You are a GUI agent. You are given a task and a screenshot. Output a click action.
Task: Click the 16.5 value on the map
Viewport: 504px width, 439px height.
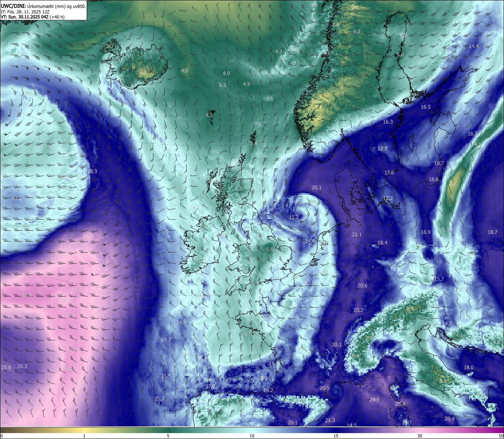pos(426,107)
